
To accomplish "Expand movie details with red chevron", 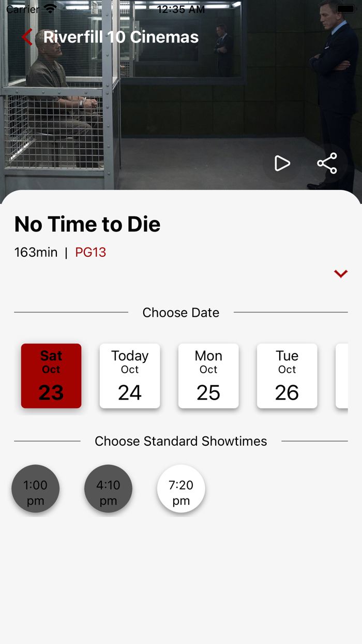I will [340, 273].
